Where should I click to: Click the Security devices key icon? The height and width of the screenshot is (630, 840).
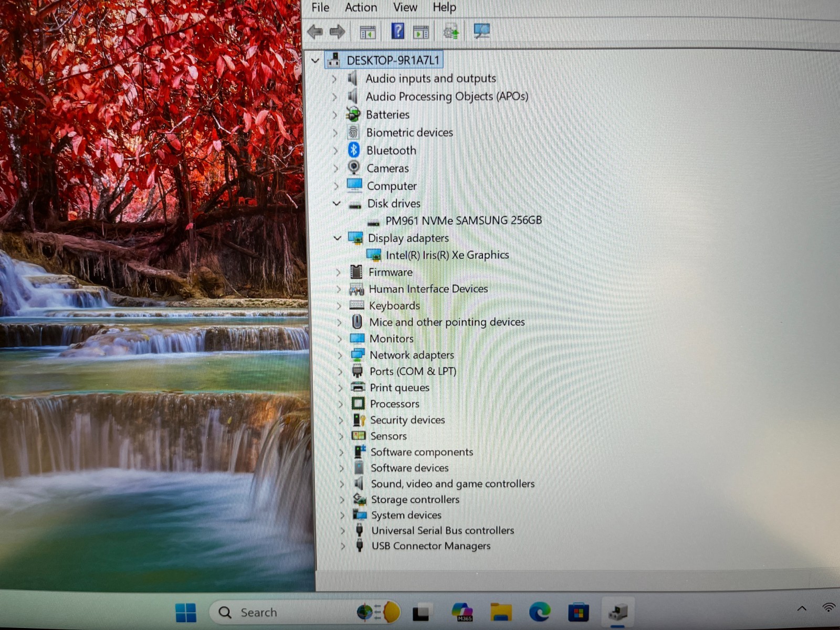pos(359,420)
